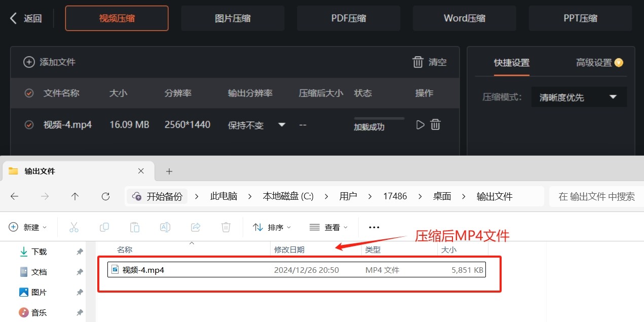
Task: Click the share icon in Explorer toolbar
Action: [196, 227]
